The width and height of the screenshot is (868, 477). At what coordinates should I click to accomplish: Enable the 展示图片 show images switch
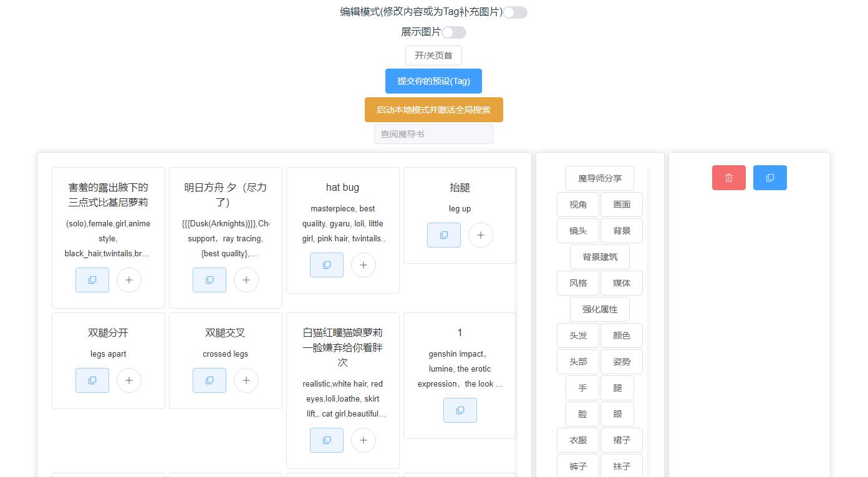coord(454,32)
